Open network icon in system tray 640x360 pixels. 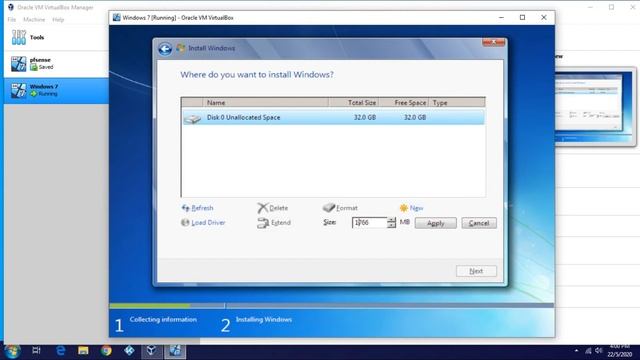[x=588, y=351]
